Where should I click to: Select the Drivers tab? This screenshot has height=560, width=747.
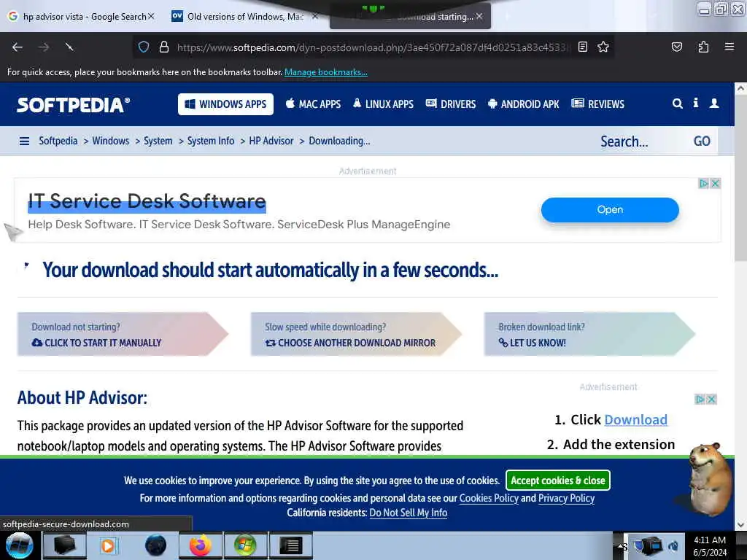451,104
